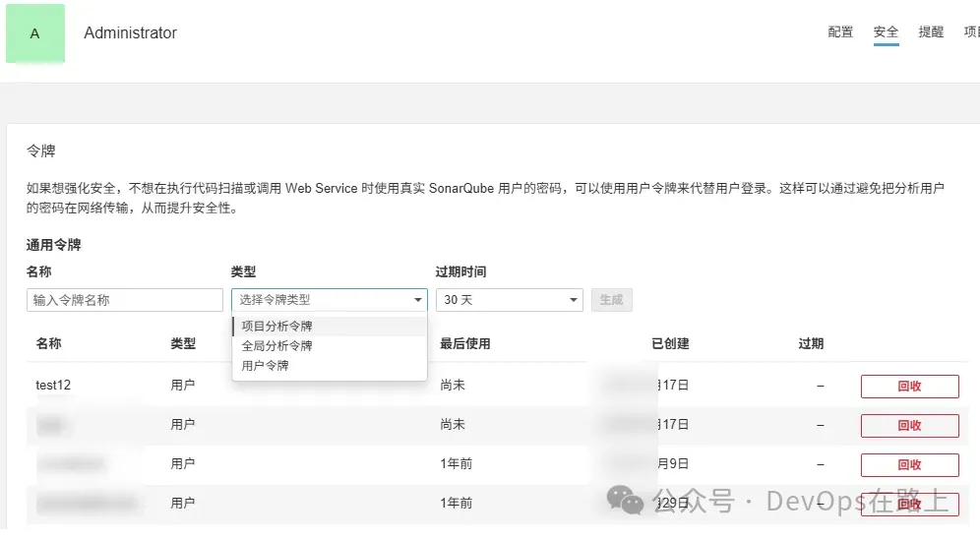The width and height of the screenshot is (980, 540).
Task: Open the 配置 tab
Action: tap(840, 32)
